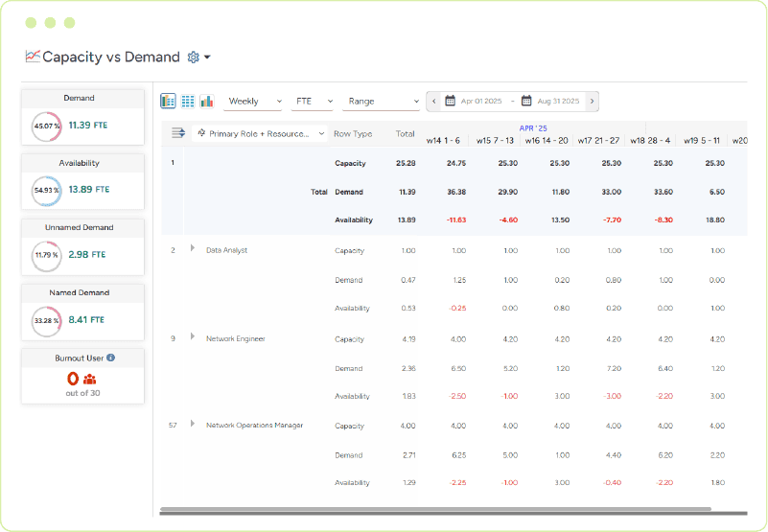768x532 pixels.
Task: Switch to the grid table view icon
Action: click(188, 101)
